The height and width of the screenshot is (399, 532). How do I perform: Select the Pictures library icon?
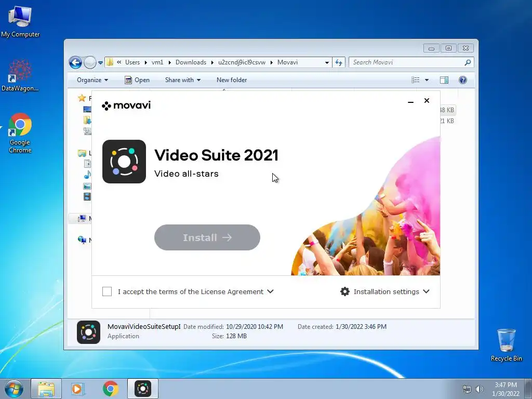tap(87, 186)
